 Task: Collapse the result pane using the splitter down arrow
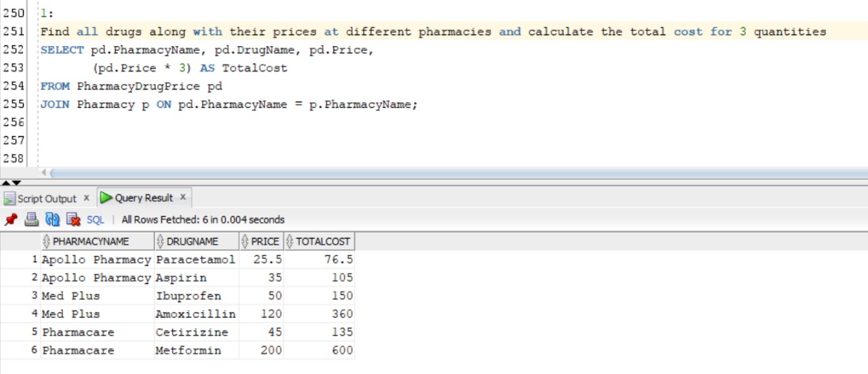click(16, 183)
